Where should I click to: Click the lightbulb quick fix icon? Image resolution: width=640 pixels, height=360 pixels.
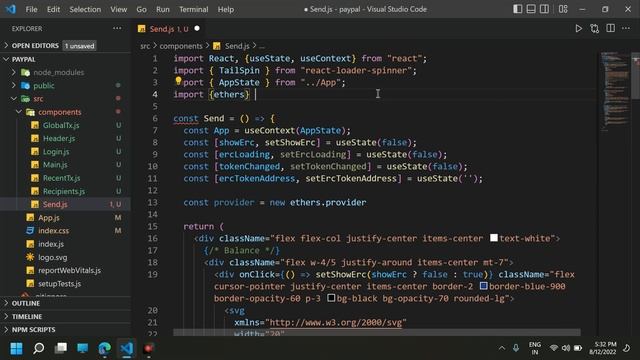click(x=178, y=81)
